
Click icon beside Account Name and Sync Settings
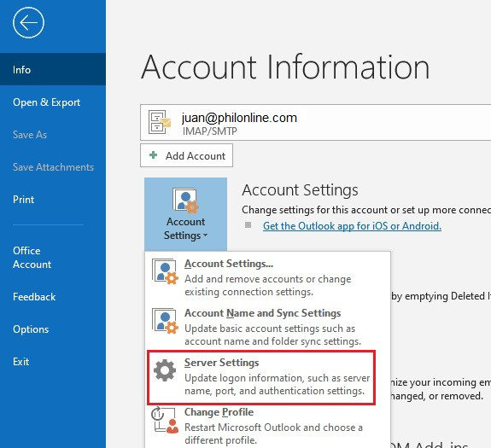[x=165, y=321]
